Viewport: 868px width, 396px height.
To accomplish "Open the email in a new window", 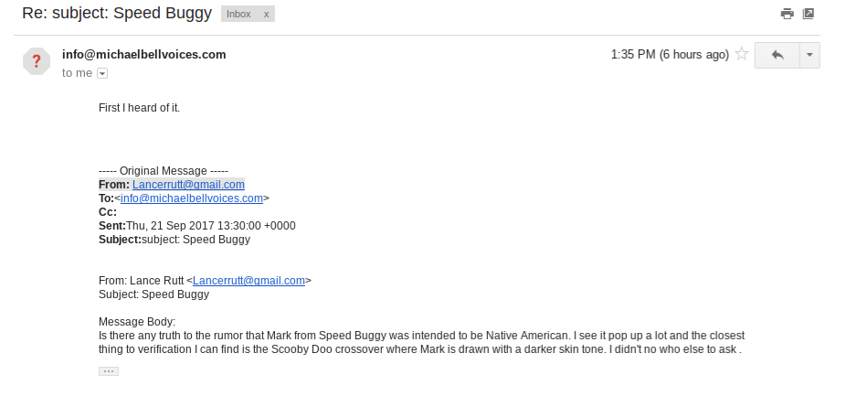I will pyautogui.click(x=808, y=14).
